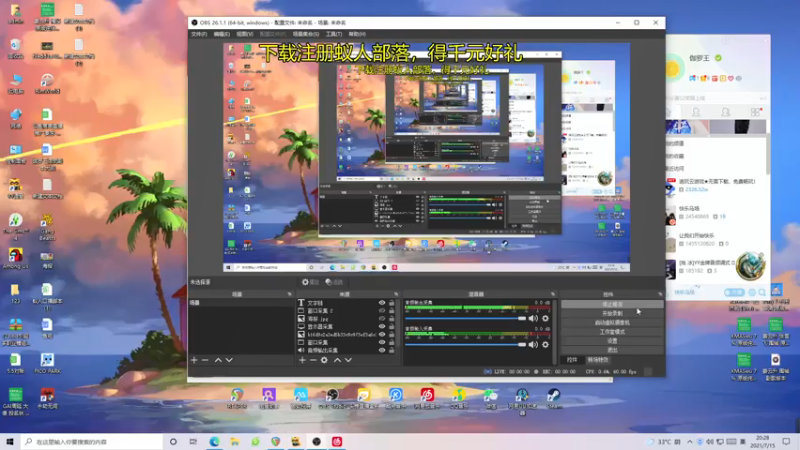Switch to 控件 tab
Viewport: 800px width, 450px height.
click(572, 360)
